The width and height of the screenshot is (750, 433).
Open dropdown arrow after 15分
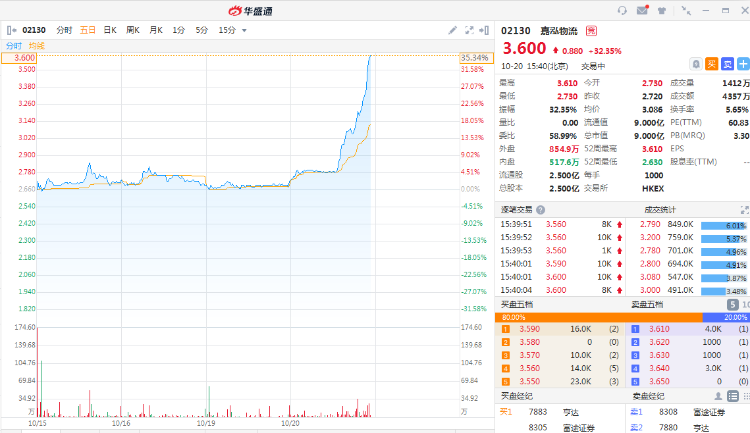(244, 31)
